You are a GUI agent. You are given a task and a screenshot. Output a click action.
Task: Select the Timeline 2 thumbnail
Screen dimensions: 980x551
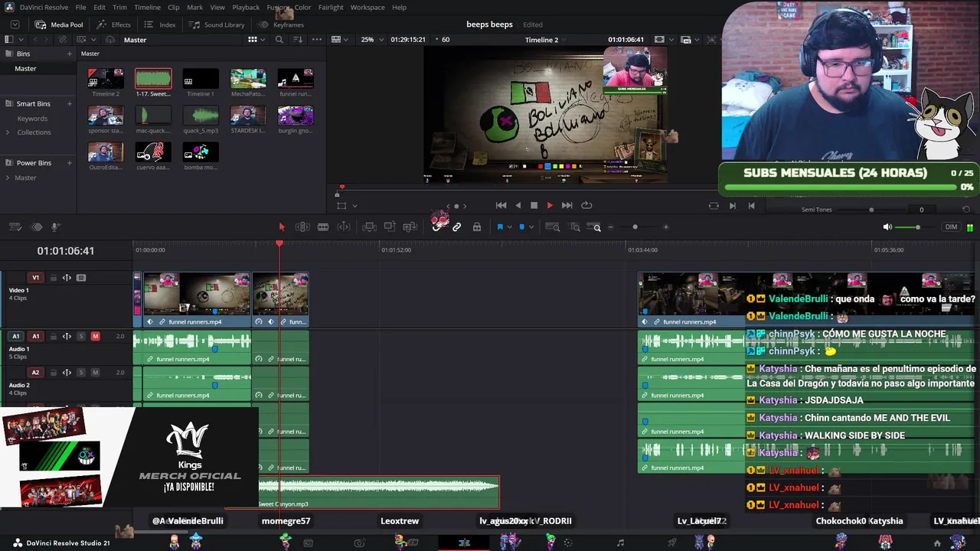pyautogui.click(x=106, y=79)
